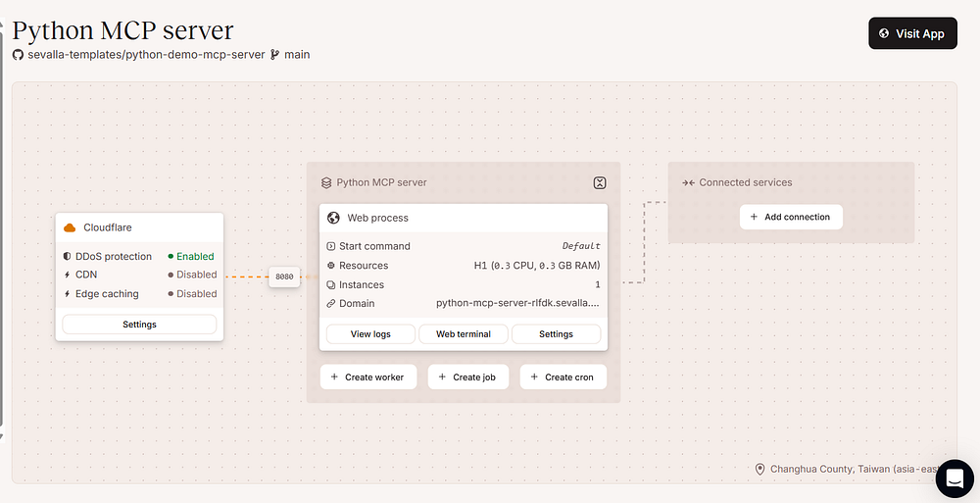
Task: Open the Visit App button
Action: (x=912, y=33)
